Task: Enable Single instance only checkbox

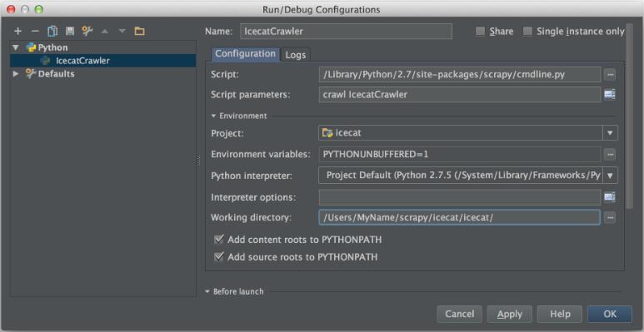Action: pos(527,32)
